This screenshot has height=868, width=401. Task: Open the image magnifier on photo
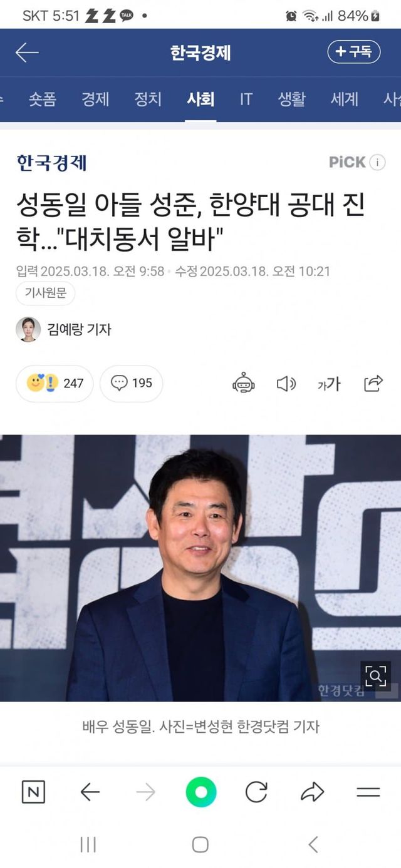click(x=375, y=675)
